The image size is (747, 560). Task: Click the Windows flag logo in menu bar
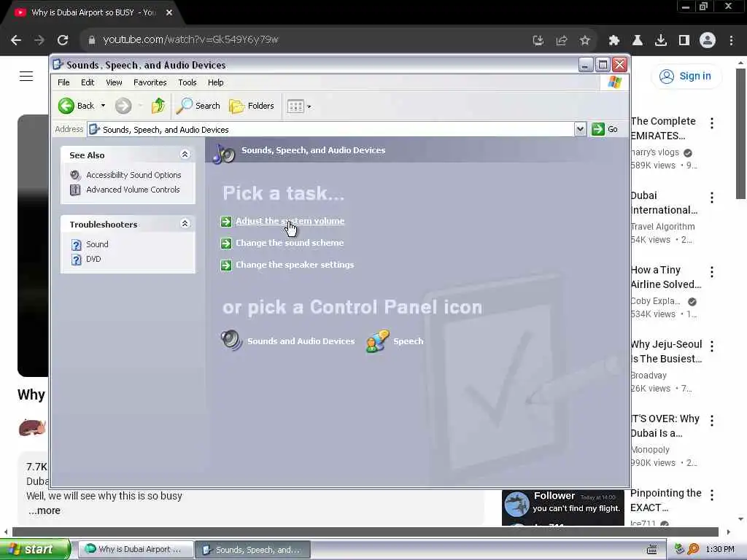click(614, 82)
